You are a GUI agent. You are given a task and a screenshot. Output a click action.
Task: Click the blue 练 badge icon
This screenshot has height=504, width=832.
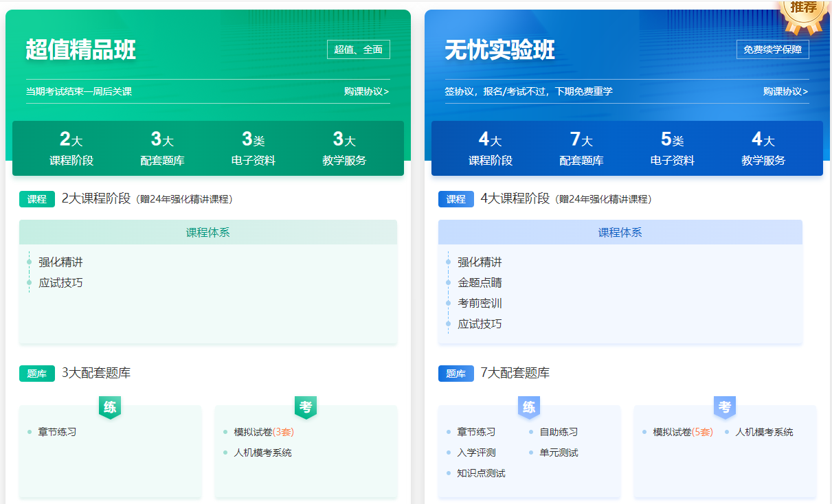pos(529,407)
